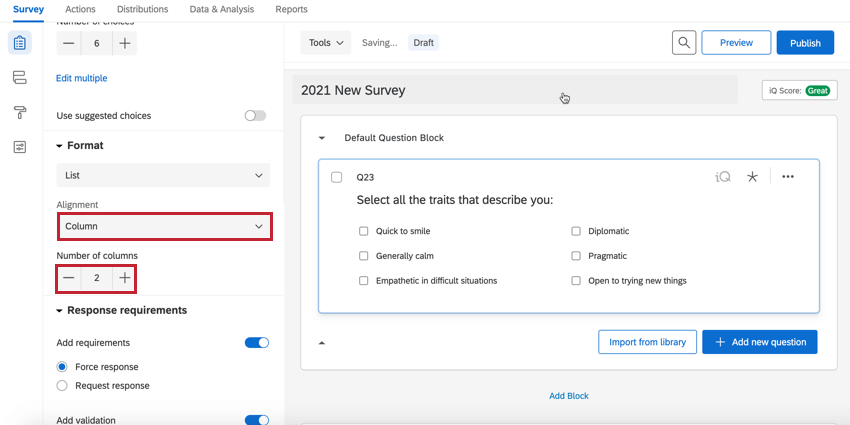Increase the number of columns
Screen dimensions: 850x425
point(124,279)
